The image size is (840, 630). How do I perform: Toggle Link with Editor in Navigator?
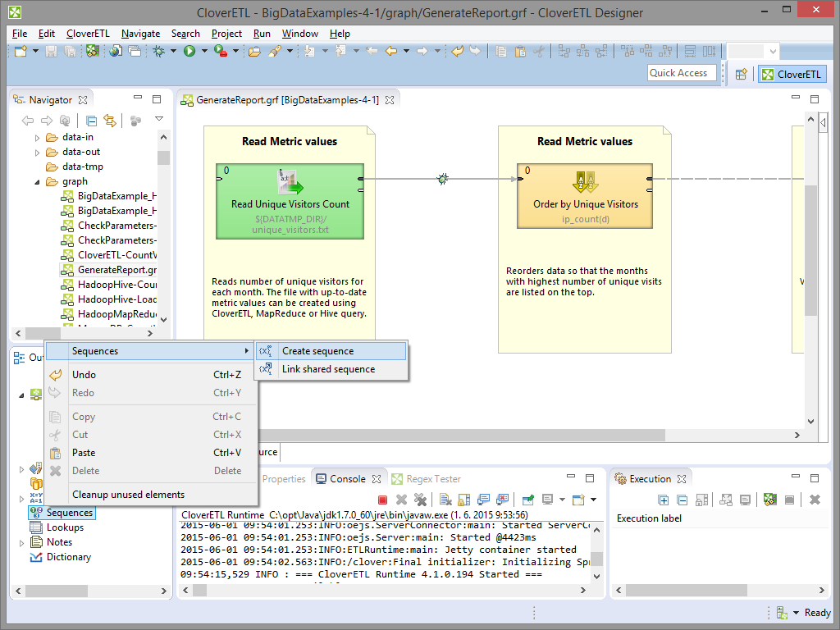(109, 121)
